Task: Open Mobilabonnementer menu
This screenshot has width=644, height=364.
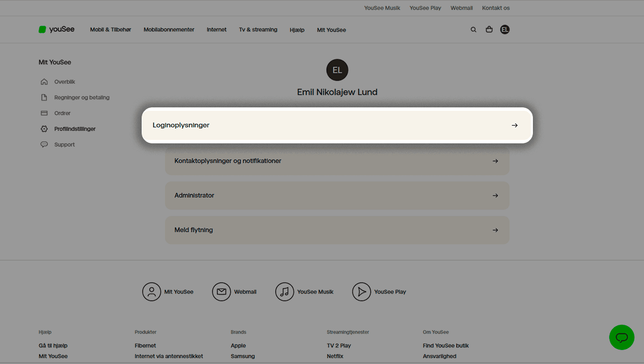Action: pos(169,30)
